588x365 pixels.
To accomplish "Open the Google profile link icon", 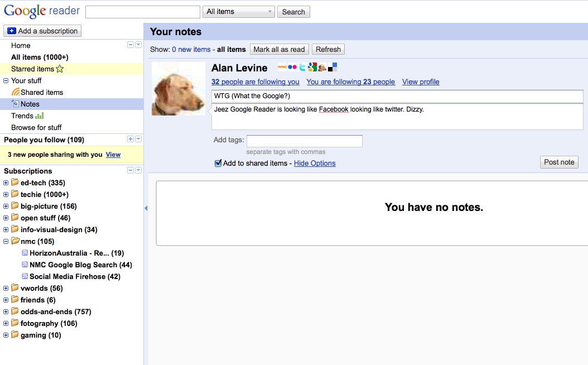I will click(x=312, y=67).
